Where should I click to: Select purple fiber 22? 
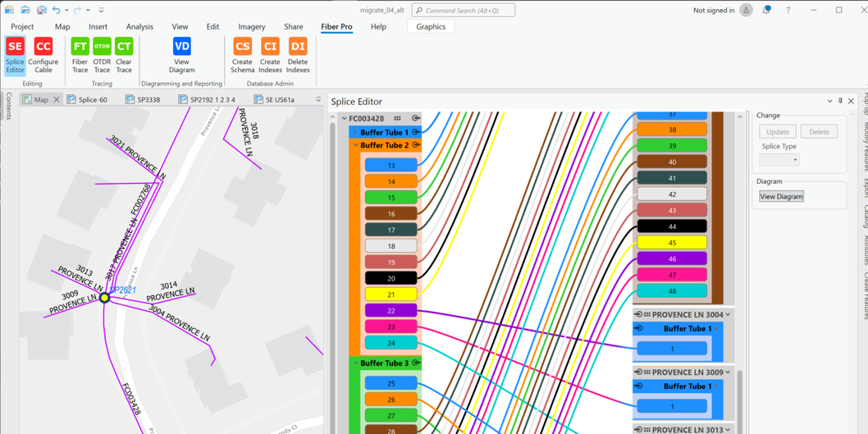click(x=391, y=311)
